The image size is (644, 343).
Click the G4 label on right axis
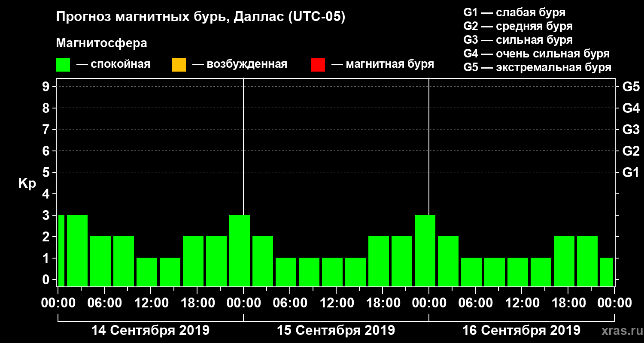coord(631,108)
